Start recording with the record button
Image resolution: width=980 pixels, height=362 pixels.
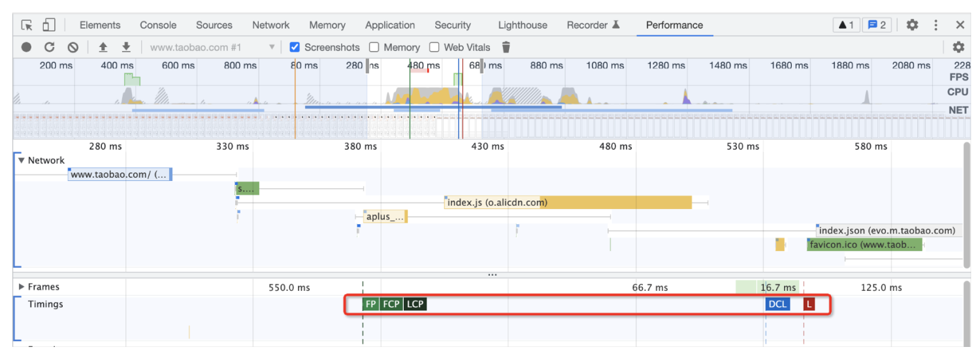pos(26,47)
